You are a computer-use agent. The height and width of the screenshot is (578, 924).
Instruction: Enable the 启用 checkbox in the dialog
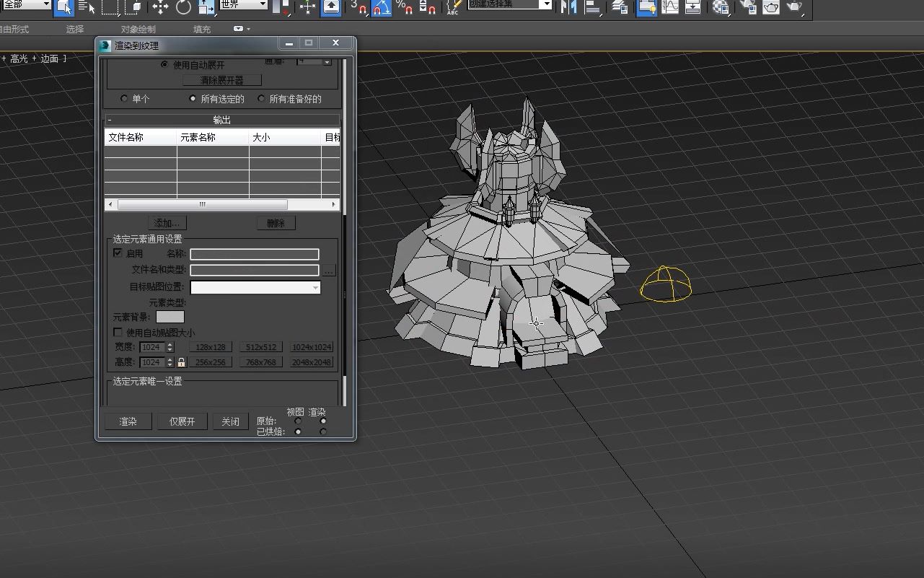tap(118, 253)
